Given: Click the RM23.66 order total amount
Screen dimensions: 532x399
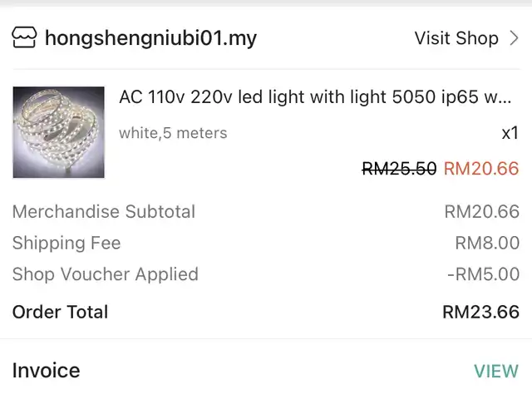Looking at the screenshot, I should click(x=480, y=313).
